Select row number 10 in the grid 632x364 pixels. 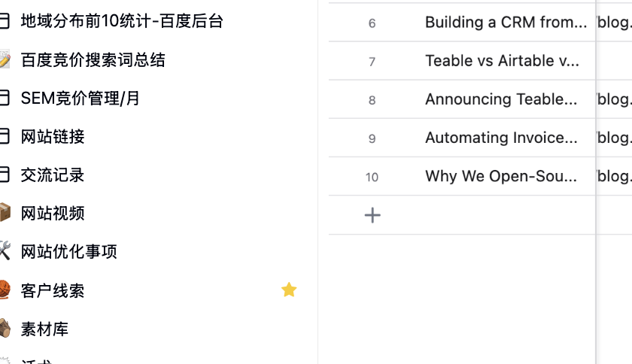pos(372,177)
